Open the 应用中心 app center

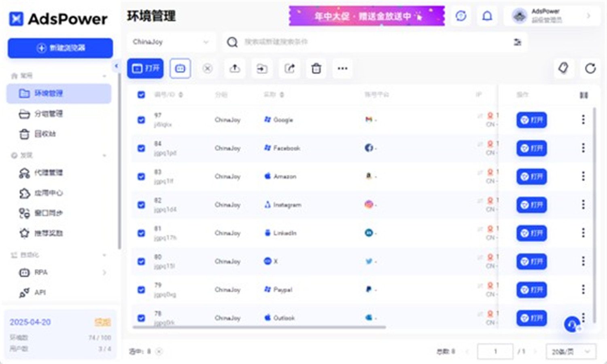click(x=49, y=193)
